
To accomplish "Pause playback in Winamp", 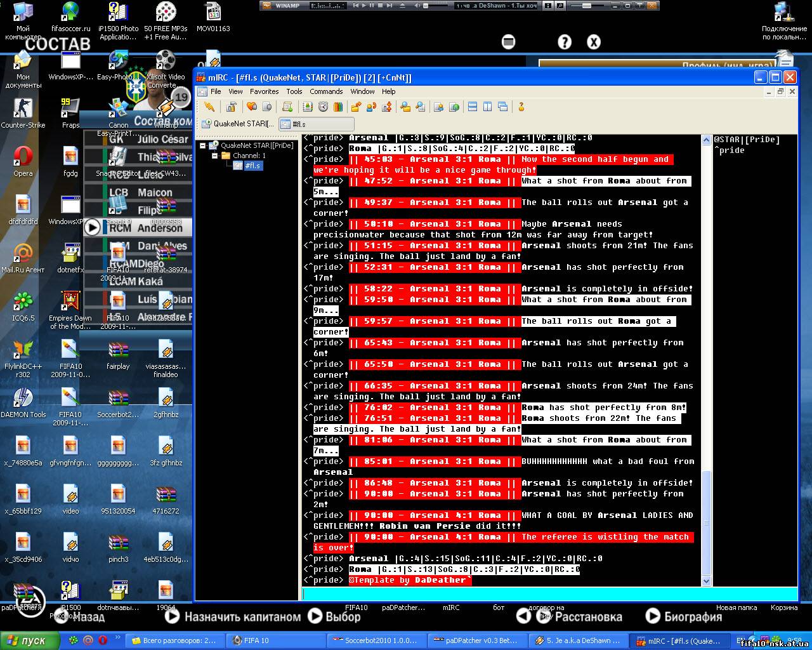I will pyautogui.click(x=372, y=5).
